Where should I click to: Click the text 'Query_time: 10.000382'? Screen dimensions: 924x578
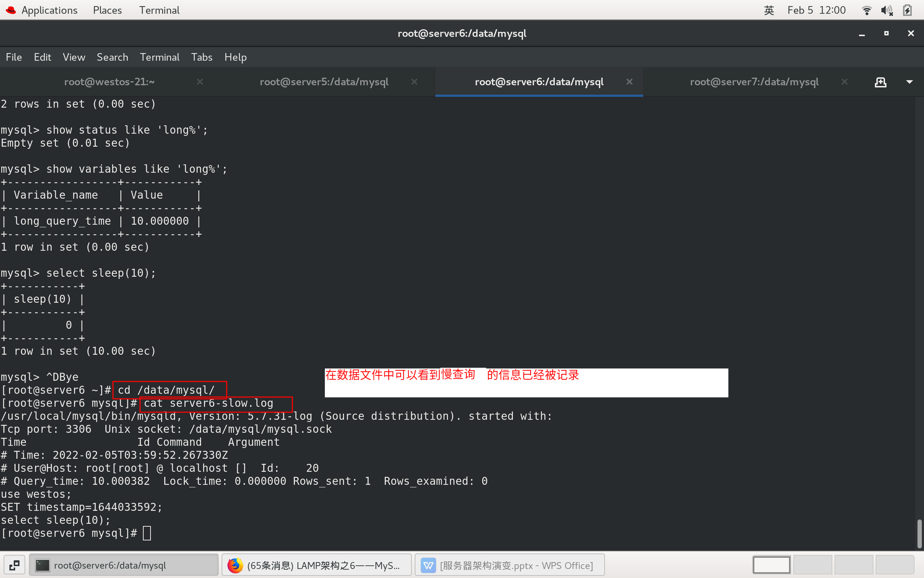tap(82, 481)
